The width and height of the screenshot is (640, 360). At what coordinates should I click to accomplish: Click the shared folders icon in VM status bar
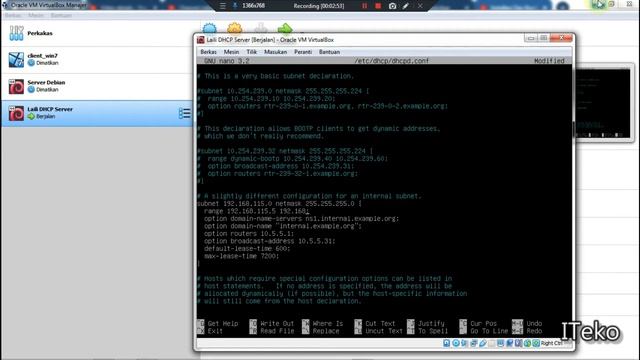coord(491,343)
